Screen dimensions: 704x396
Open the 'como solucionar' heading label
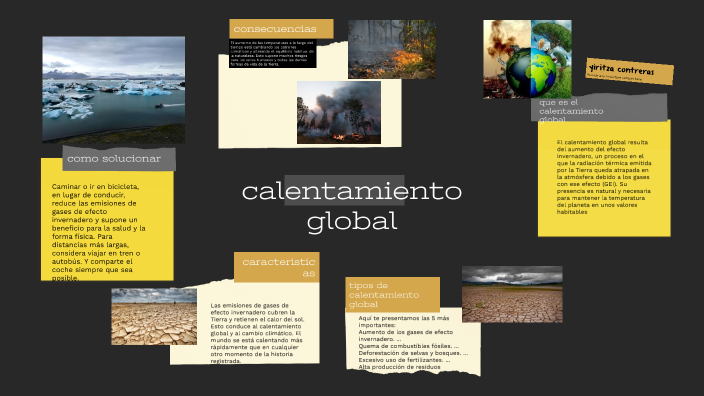(x=119, y=158)
